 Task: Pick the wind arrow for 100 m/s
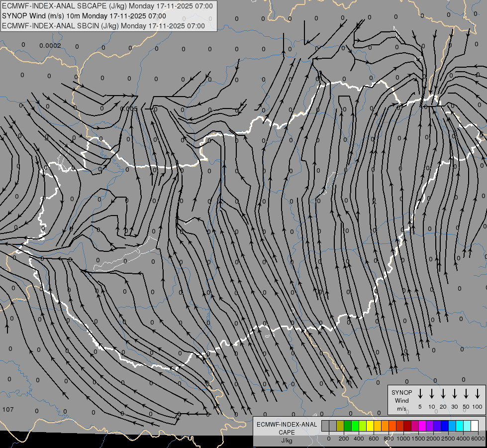click(478, 394)
